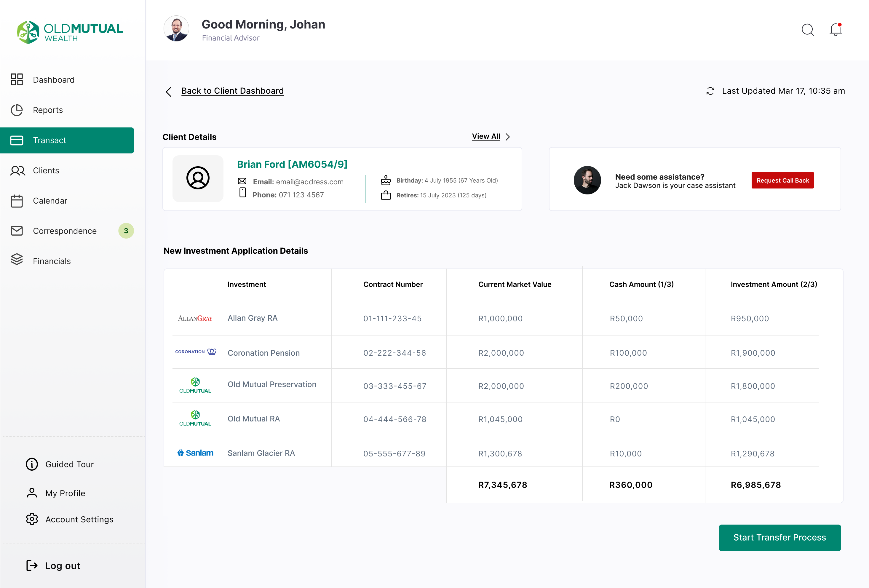Click Johan's profile photo in header
The image size is (869, 588).
pyautogui.click(x=176, y=28)
